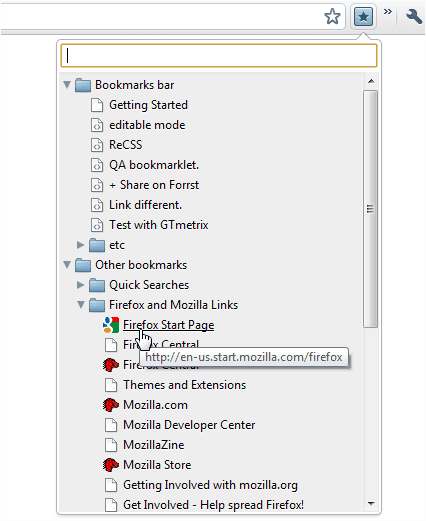Collapse Firefox and Mozilla Links folder
426x521 pixels.
pyautogui.click(x=81, y=305)
